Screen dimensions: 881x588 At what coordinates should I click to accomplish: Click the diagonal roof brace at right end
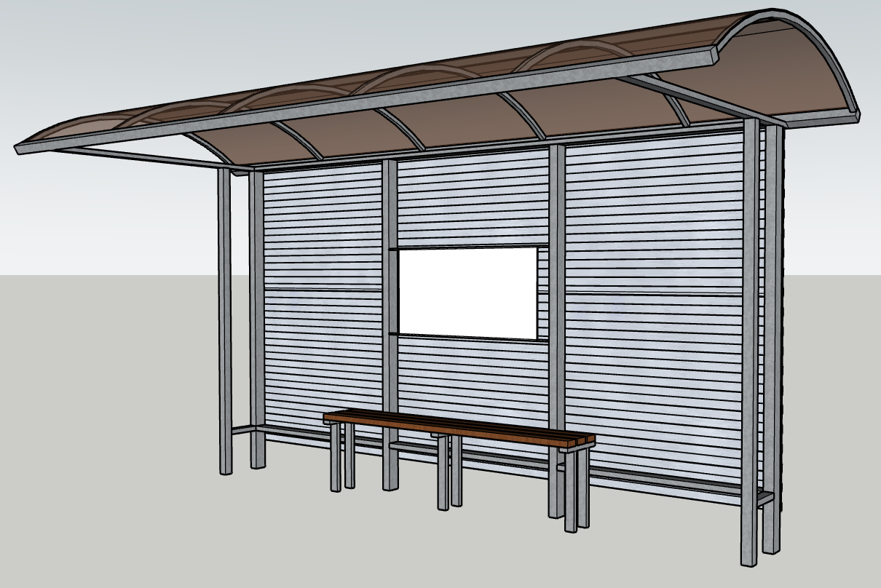(x=705, y=102)
